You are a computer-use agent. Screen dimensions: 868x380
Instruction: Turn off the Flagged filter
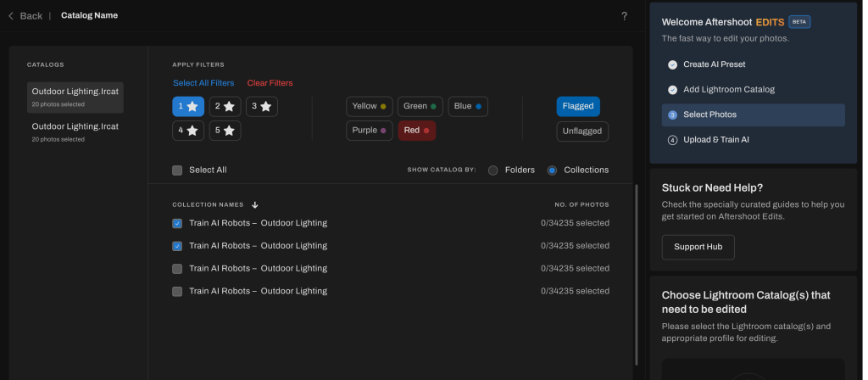pos(578,106)
